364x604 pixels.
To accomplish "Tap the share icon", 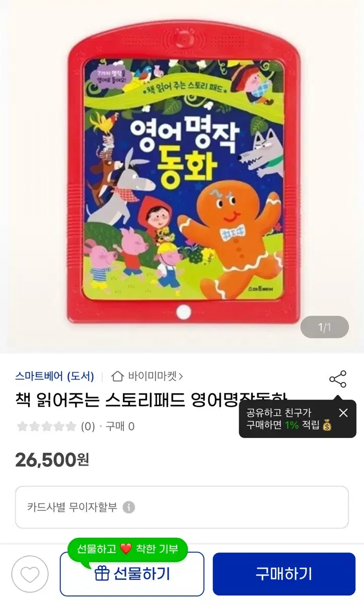I will [338, 379].
